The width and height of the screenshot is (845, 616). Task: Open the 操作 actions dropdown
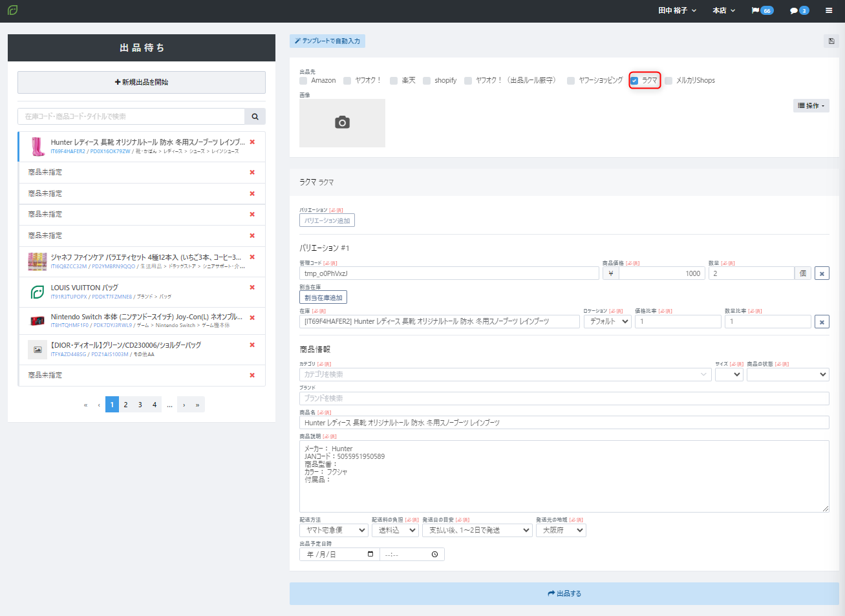(x=811, y=105)
